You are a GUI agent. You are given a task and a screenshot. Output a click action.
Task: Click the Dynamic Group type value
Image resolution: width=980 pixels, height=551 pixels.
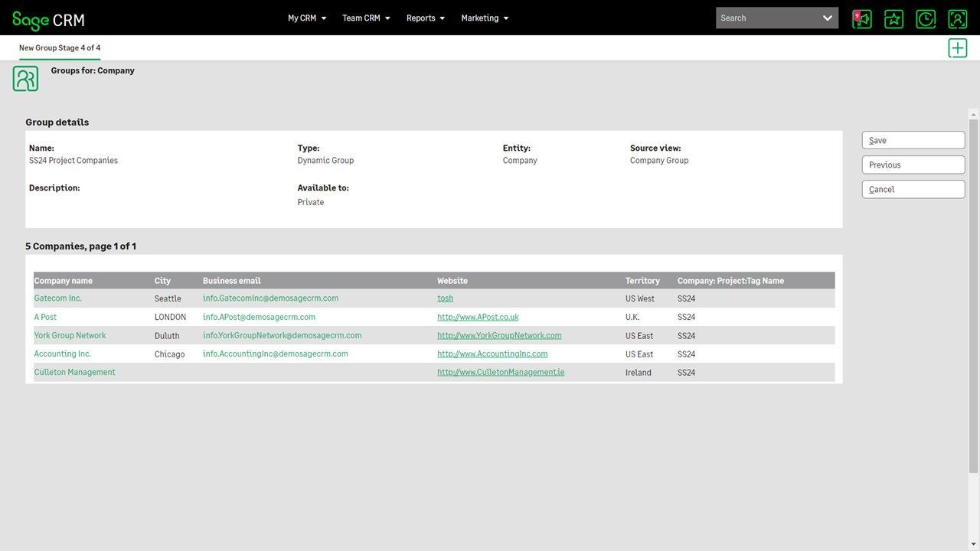pos(325,161)
